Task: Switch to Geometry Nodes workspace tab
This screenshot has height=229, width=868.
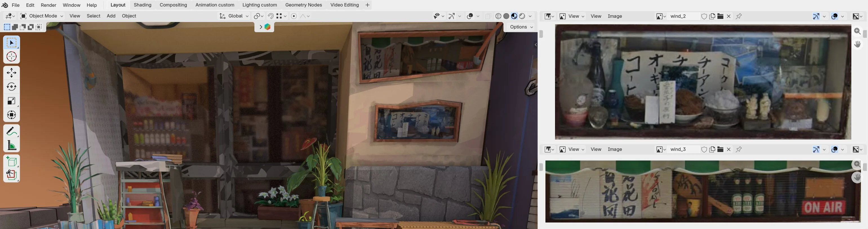Action: click(303, 5)
